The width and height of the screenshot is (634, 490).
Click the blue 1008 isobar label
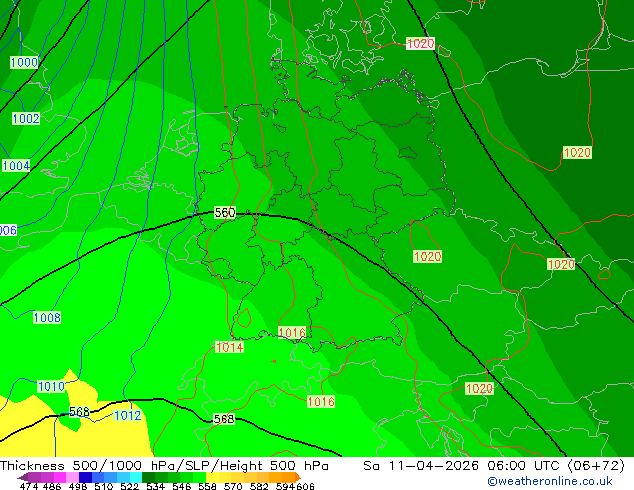[x=47, y=317]
